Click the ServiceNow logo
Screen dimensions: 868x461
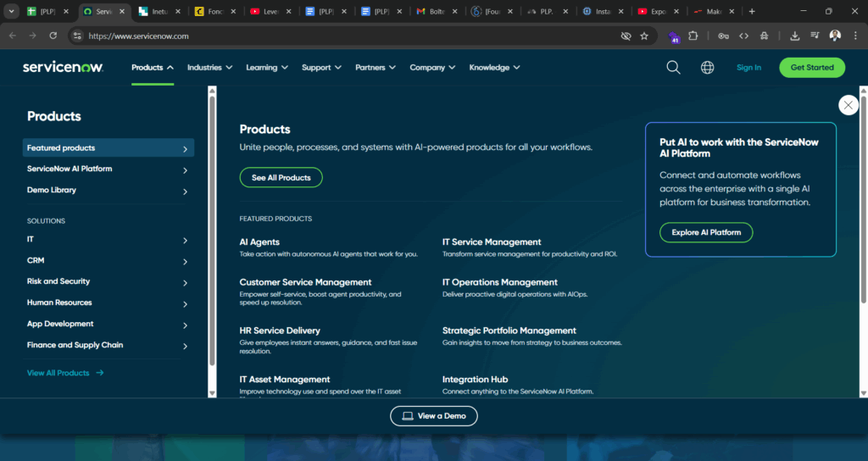[63, 67]
